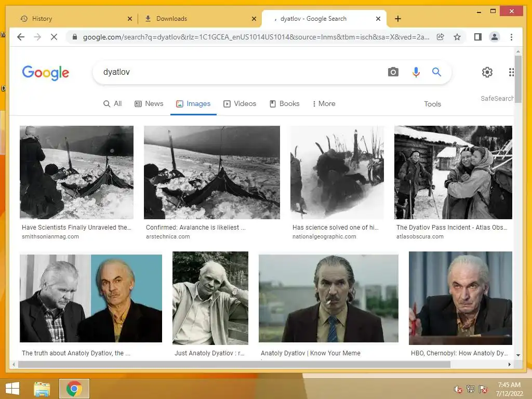Click the arstechnica.com source text

[x=168, y=236]
